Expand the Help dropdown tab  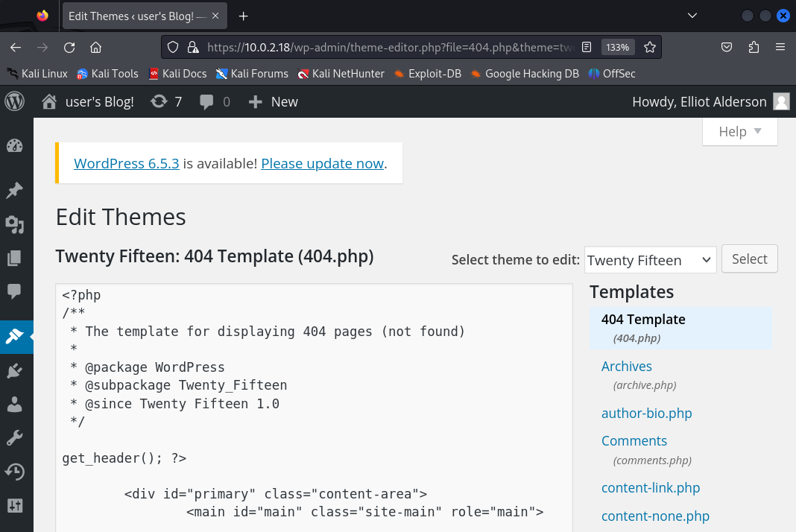[739, 132]
